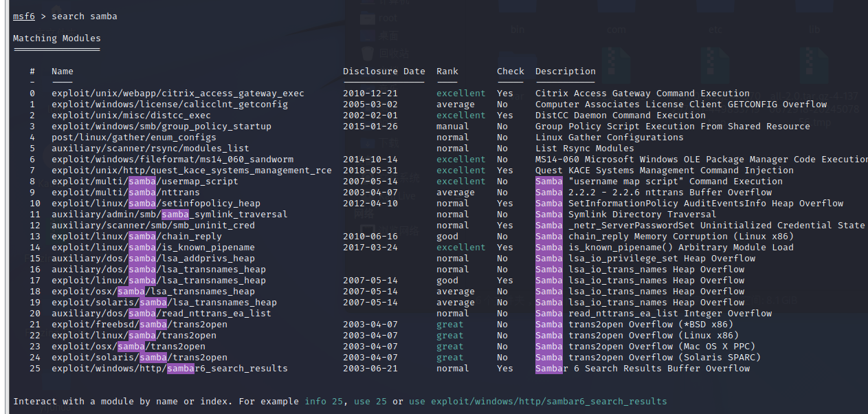Click the 'Rank' column header
868x414 pixels.
(x=447, y=71)
